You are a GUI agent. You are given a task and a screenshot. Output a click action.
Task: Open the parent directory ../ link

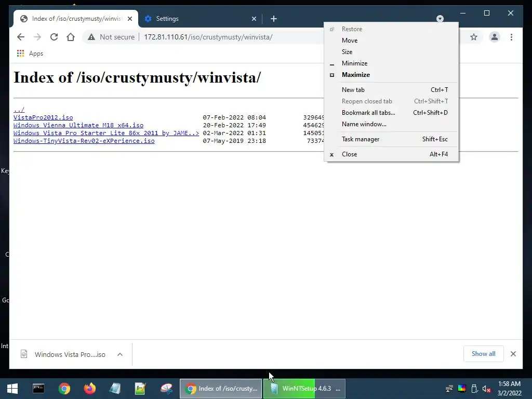click(19, 110)
